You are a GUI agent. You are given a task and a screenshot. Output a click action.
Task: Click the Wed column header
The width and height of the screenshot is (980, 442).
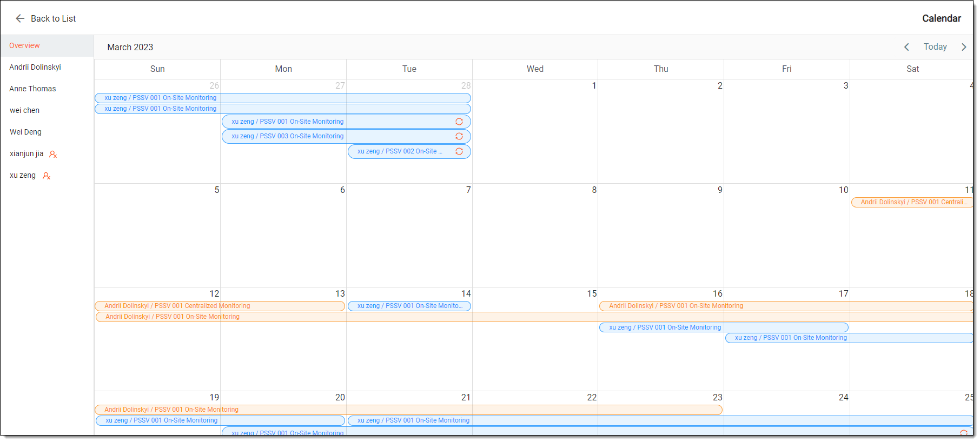coord(535,69)
